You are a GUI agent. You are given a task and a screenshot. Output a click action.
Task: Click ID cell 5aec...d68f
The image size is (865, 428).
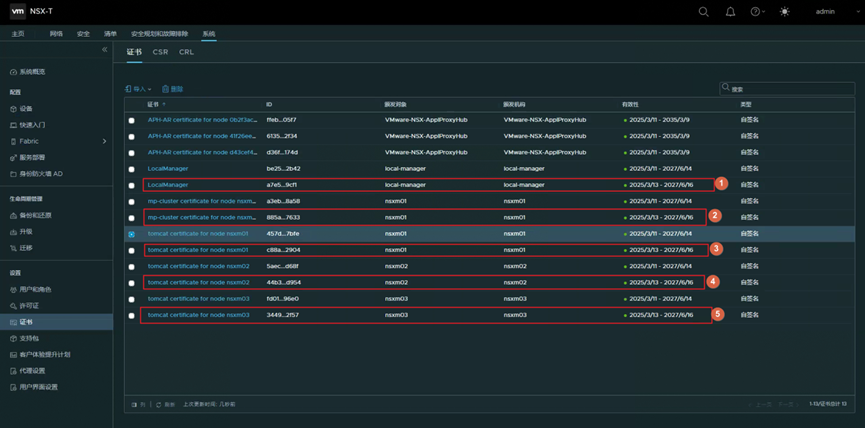click(x=283, y=266)
